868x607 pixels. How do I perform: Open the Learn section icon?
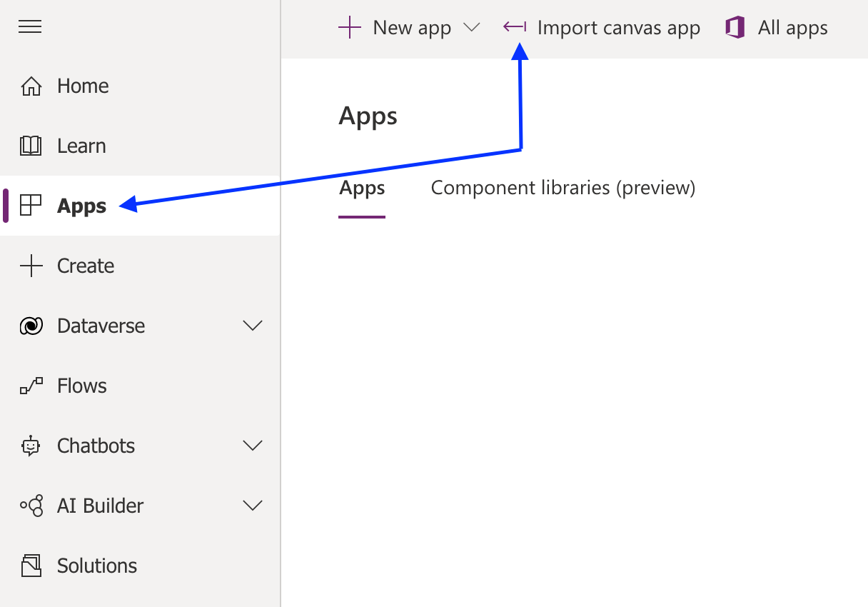pos(31,145)
